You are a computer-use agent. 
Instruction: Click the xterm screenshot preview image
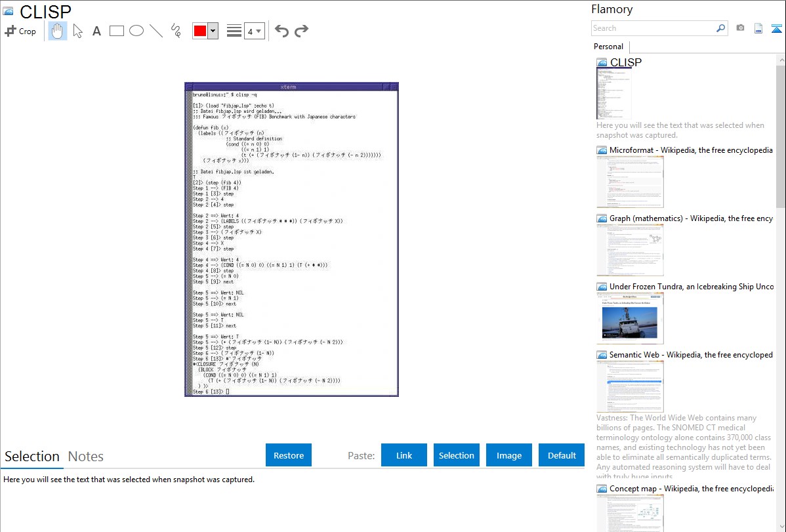pyautogui.click(x=292, y=239)
